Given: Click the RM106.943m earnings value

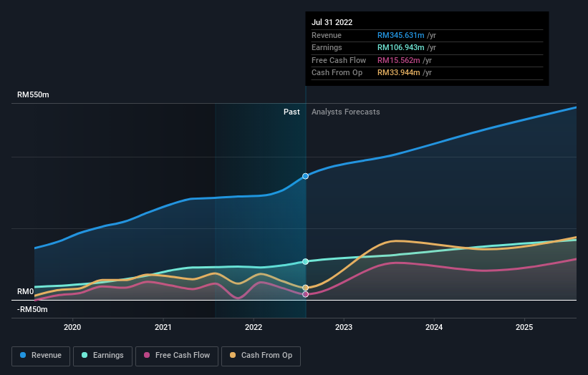Looking at the screenshot, I should click(401, 47).
